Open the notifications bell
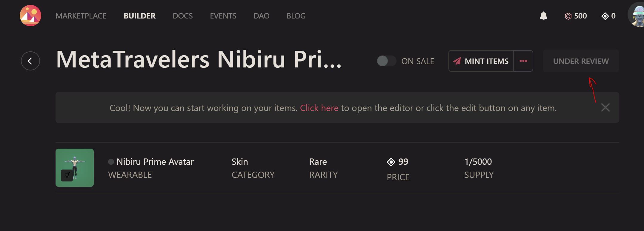This screenshot has height=231, width=644. [543, 16]
